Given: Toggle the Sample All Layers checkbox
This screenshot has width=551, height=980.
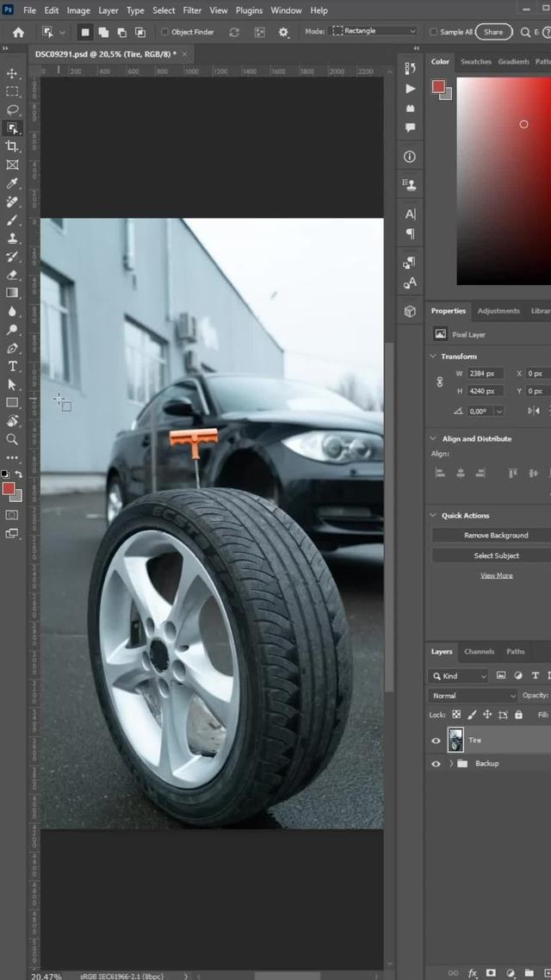Looking at the screenshot, I should pyautogui.click(x=433, y=32).
